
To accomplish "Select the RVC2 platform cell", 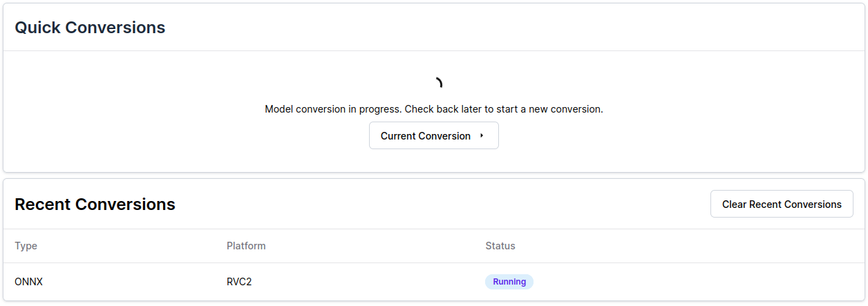I will (239, 282).
